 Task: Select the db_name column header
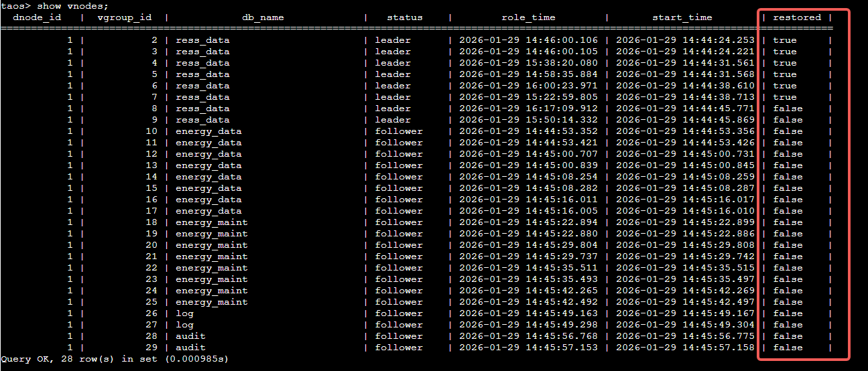pyautogui.click(x=263, y=17)
